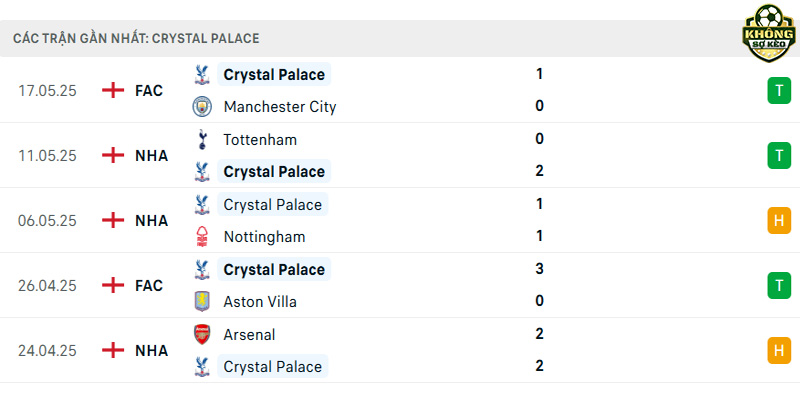This screenshot has width=800, height=400.
Task: Select the FAC competition label on 26.04.25
Action: pos(149,286)
